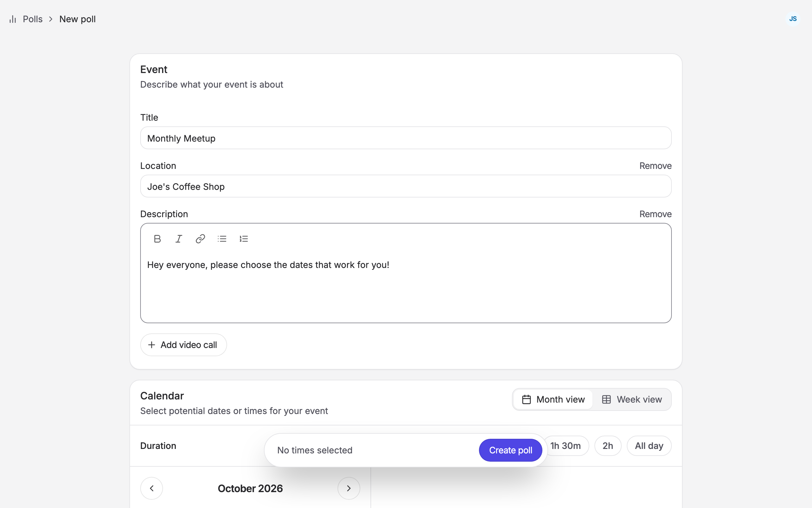Select the 1h 30m duration

point(566,446)
